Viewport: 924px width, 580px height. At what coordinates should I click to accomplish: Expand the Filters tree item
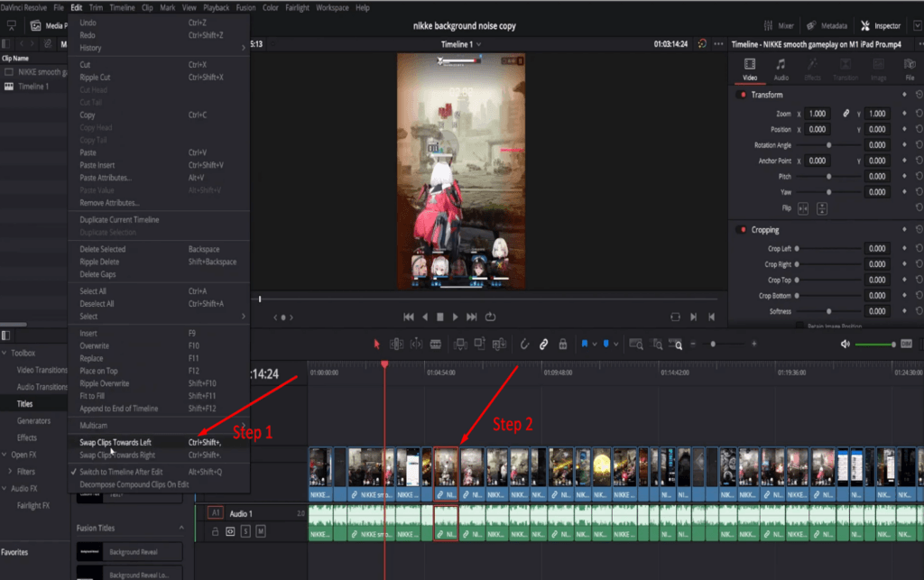[10, 472]
